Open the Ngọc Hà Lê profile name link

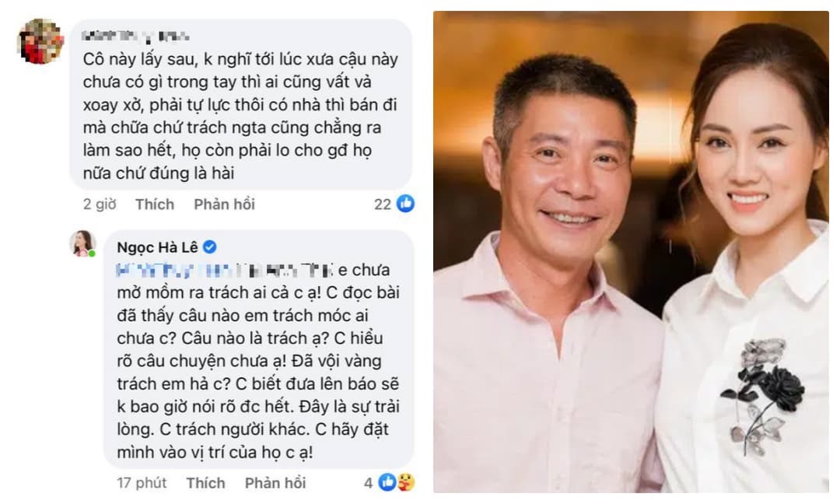pyautogui.click(x=157, y=247)
